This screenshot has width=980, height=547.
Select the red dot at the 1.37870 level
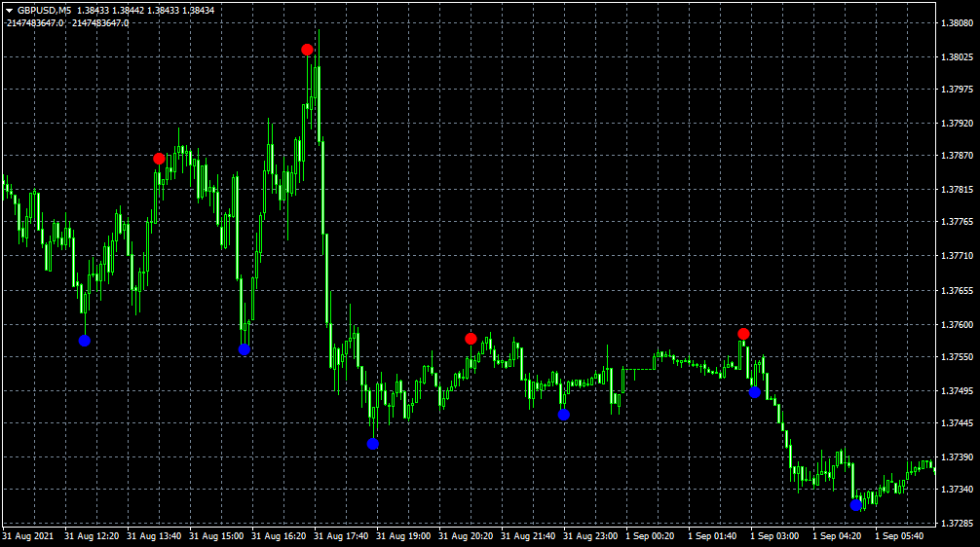[160, 159]
